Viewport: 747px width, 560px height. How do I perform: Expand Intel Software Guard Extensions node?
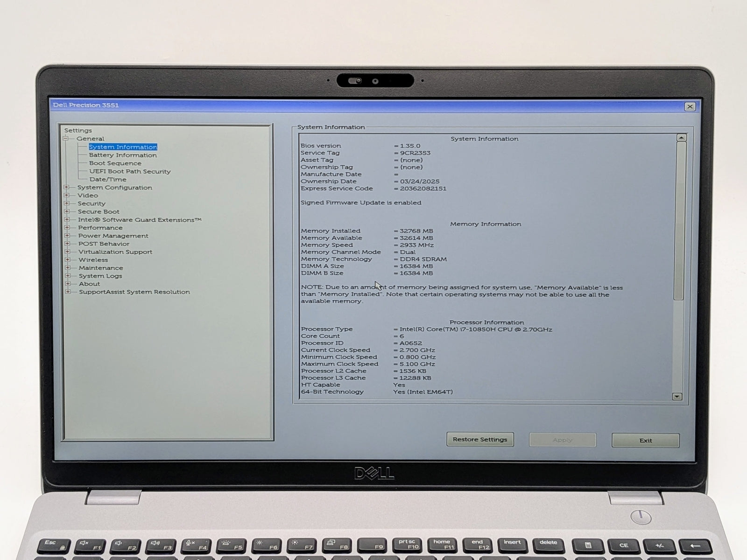coord(67,220)
